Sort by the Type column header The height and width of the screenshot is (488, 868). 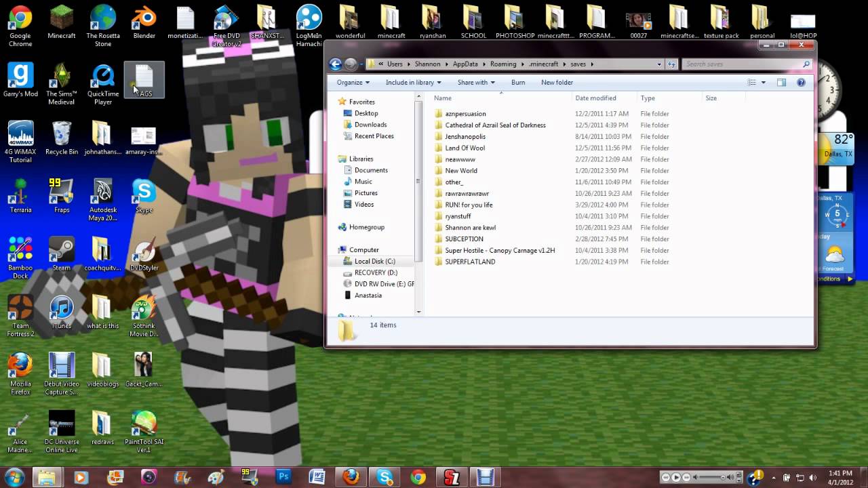coord(648,98)
